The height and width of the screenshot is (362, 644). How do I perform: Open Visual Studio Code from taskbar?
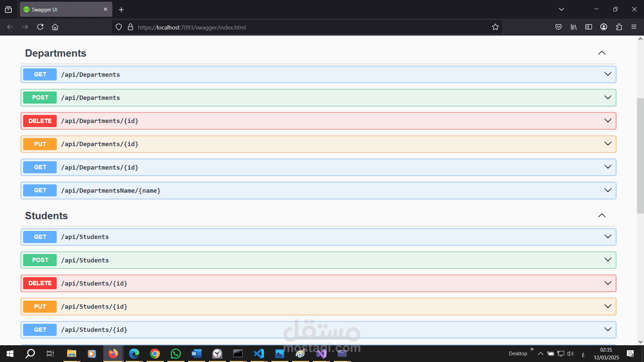(x=259, y=353)
